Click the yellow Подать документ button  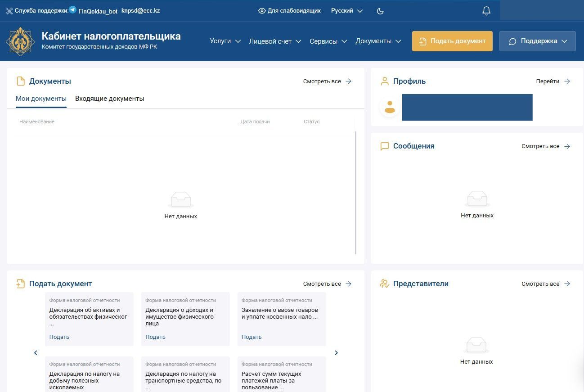(452, 41)
